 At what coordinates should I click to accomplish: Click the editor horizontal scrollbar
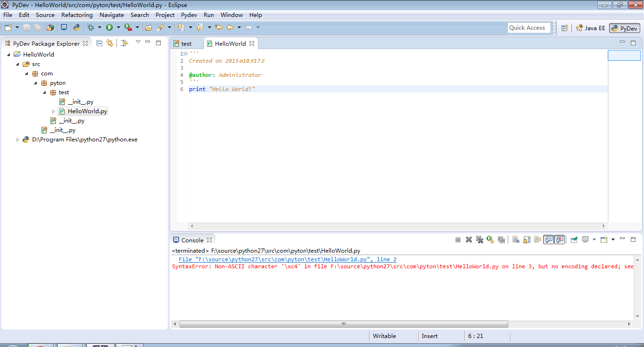(398, 226)
